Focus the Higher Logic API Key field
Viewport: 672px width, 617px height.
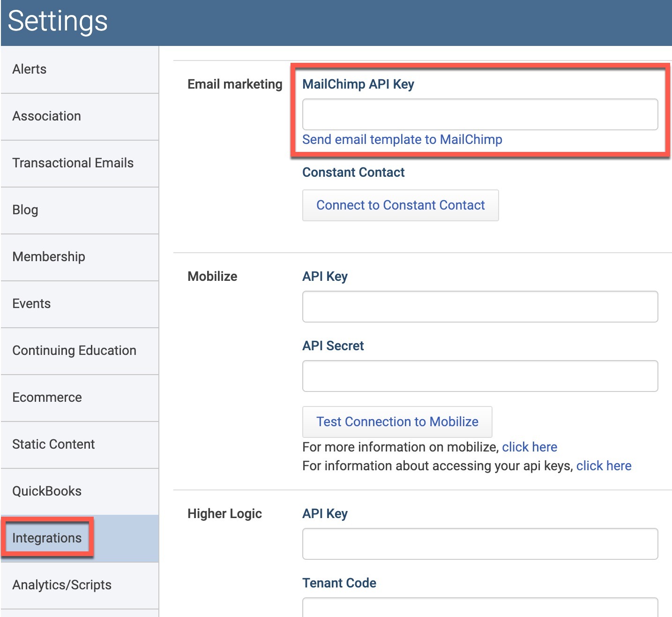click(480, 544)
